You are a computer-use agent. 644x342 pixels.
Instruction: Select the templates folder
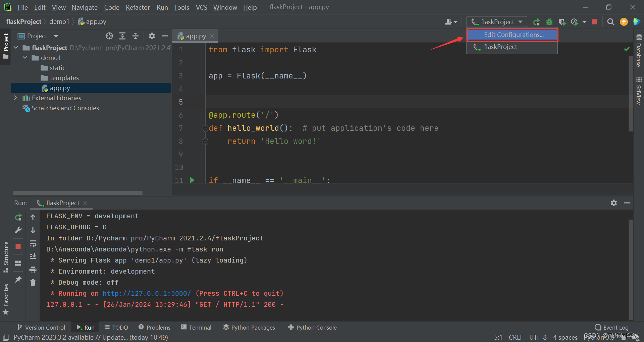(64, 78)
